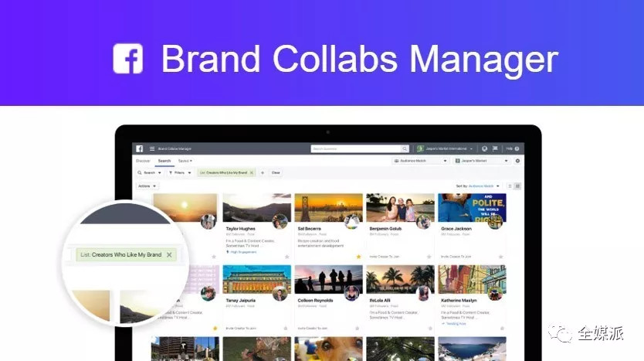Click Invite Creator To Join on Grace Jackson
644x361 pixels.
click(x=456, y=257)
